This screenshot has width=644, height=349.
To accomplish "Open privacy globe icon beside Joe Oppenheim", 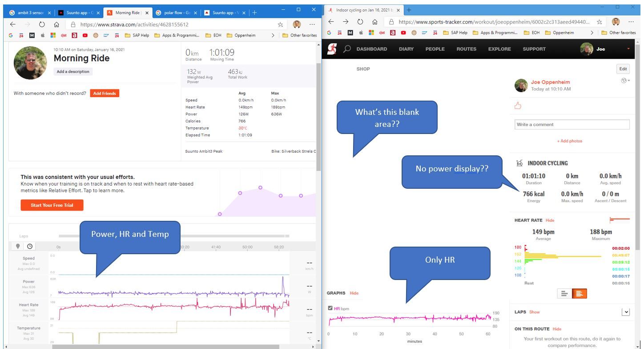I will (625, 81).
